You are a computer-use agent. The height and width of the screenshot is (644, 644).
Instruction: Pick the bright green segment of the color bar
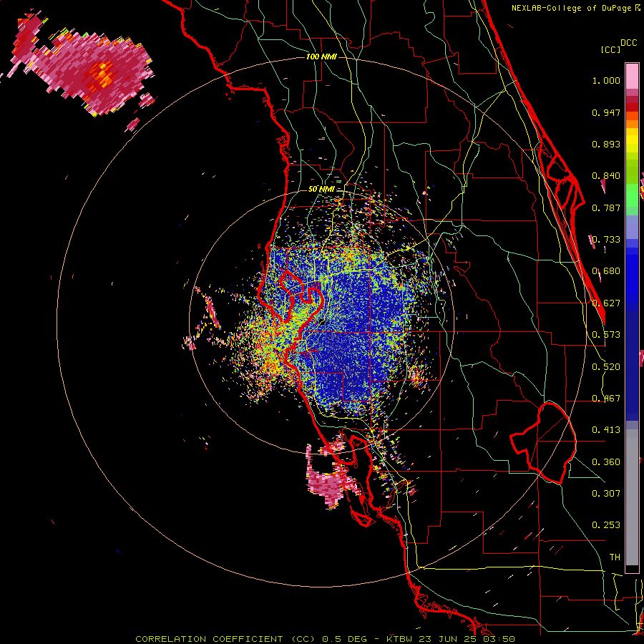pyautogui.click(x=632, y=195)
